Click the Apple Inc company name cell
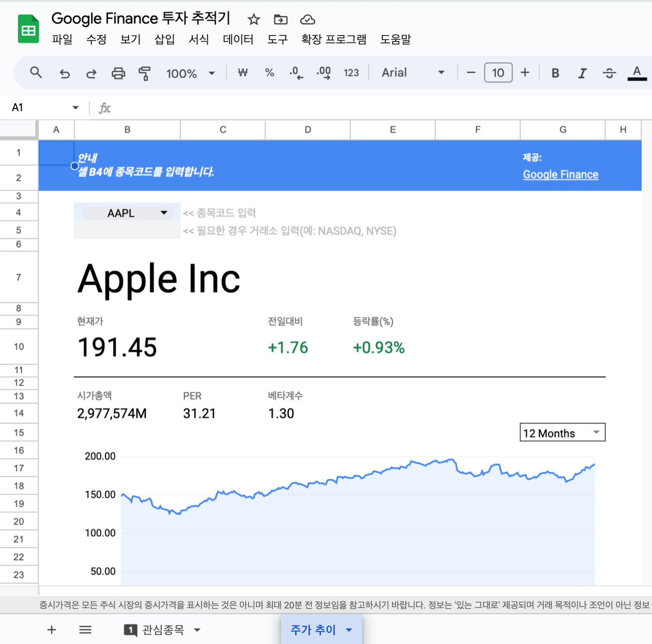This screenshot has width=652, height=644. [159, 279]
